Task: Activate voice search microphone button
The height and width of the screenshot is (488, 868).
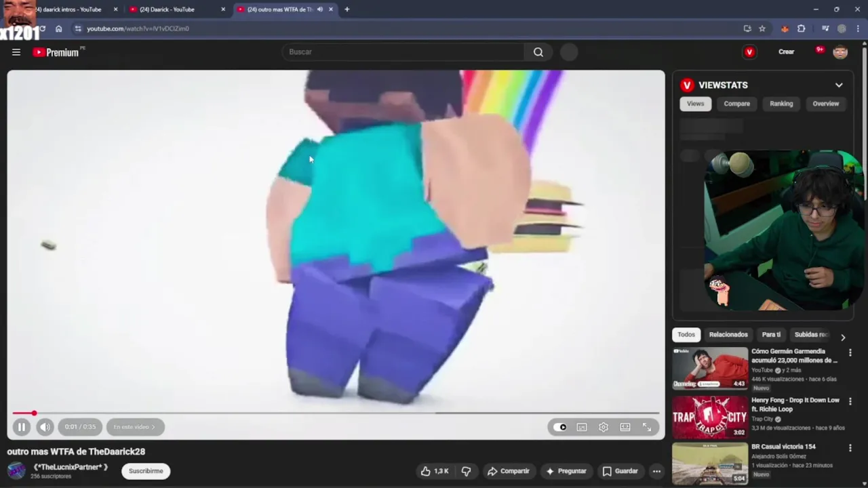Action: point(569,52)
